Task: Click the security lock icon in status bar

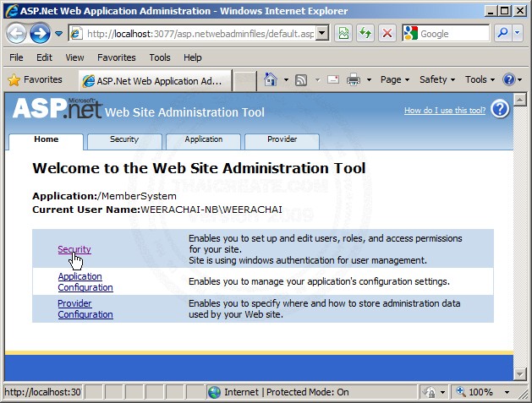Action: (x=429, y=392)
